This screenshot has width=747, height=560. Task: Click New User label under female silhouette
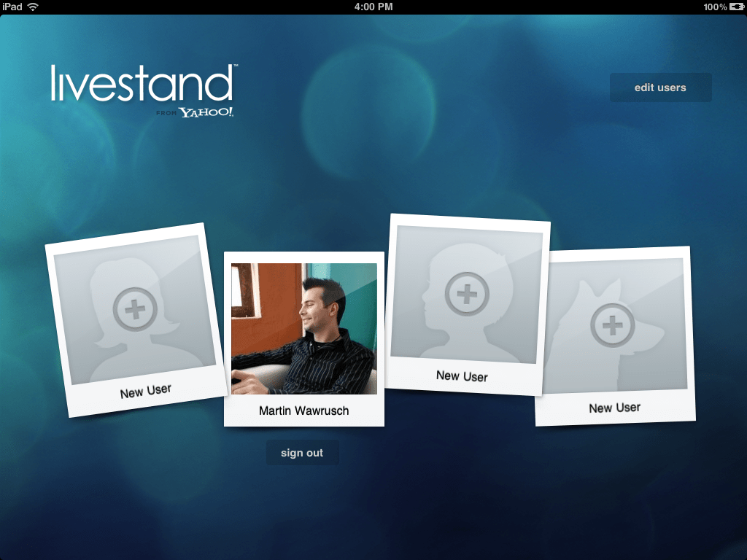pos(146,391)
